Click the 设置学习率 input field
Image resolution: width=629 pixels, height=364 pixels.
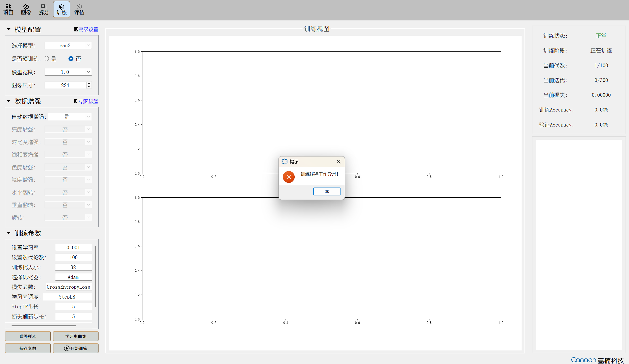(73, 247)
